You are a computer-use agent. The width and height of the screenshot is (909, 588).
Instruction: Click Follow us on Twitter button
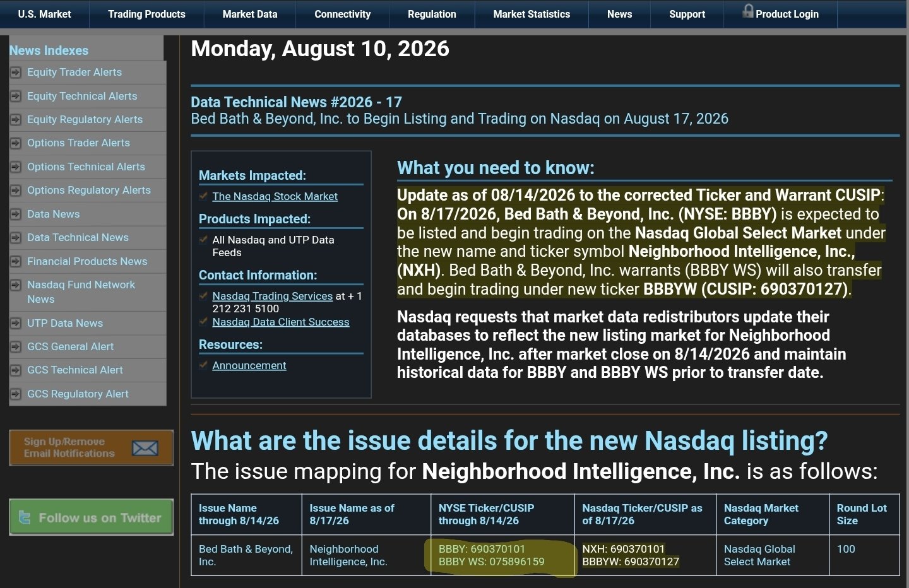91,517
